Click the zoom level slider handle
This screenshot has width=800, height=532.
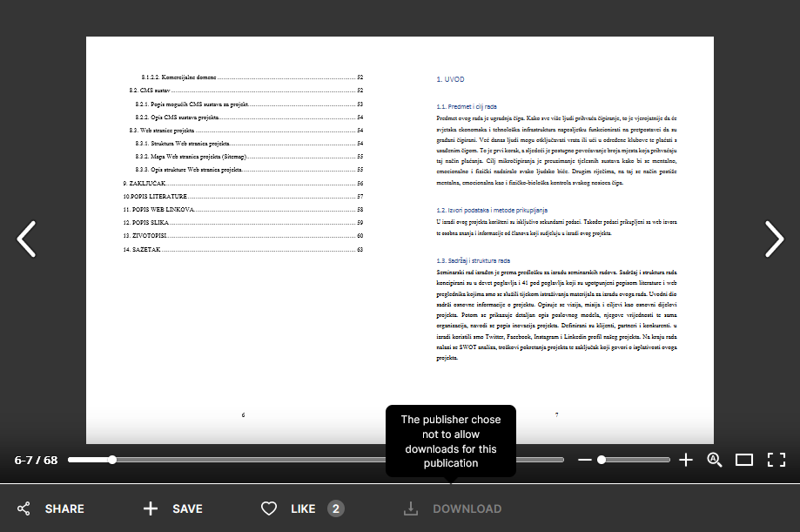(602, 460)
